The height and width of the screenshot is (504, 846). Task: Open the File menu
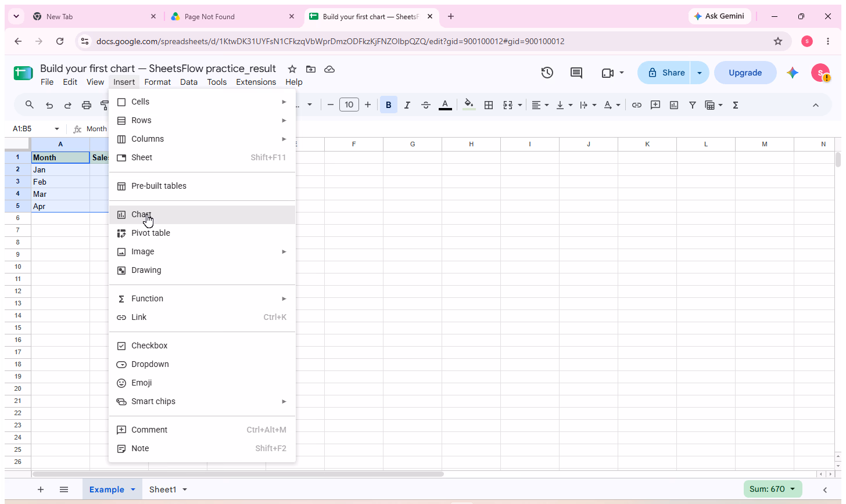[x=47, y=82]
